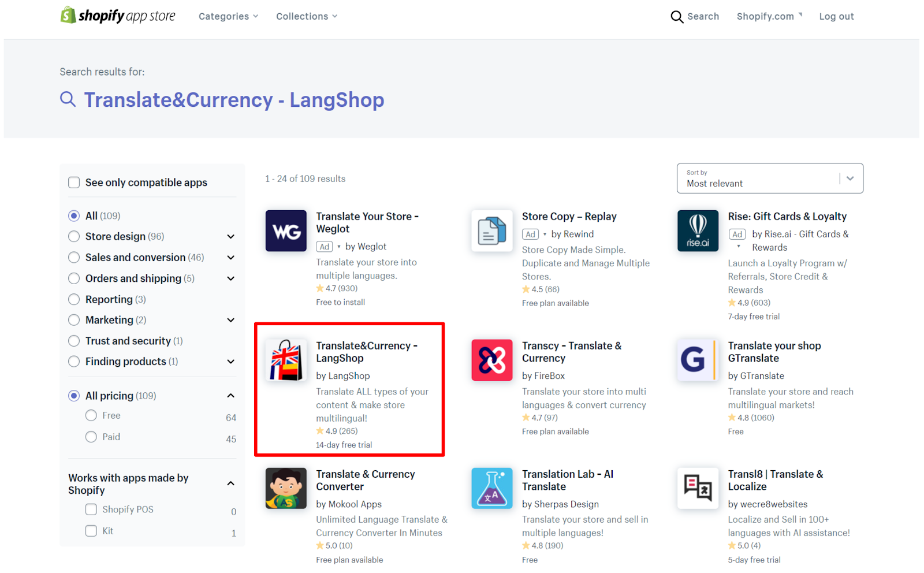
Task: Open the Mokool Apps character icon
Action: click(286, 488)
